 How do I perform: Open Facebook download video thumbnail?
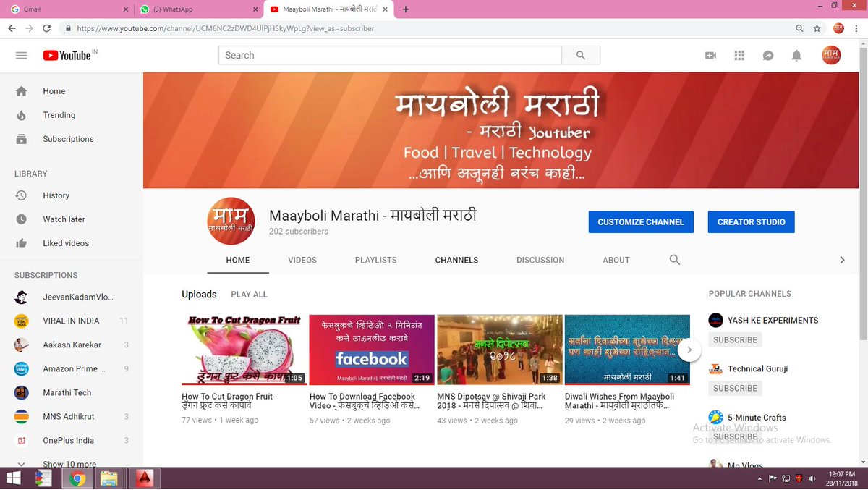coord(372,350)
